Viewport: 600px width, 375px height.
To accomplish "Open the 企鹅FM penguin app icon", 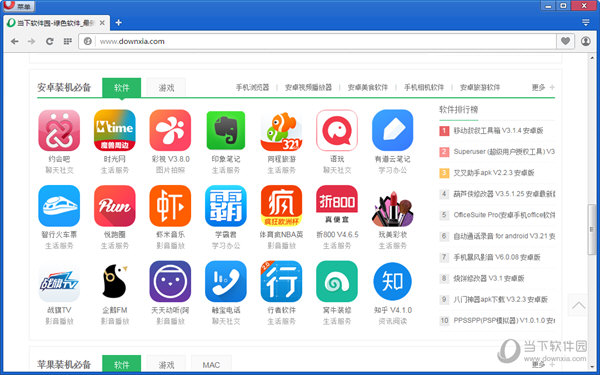I will click(114, 282).
